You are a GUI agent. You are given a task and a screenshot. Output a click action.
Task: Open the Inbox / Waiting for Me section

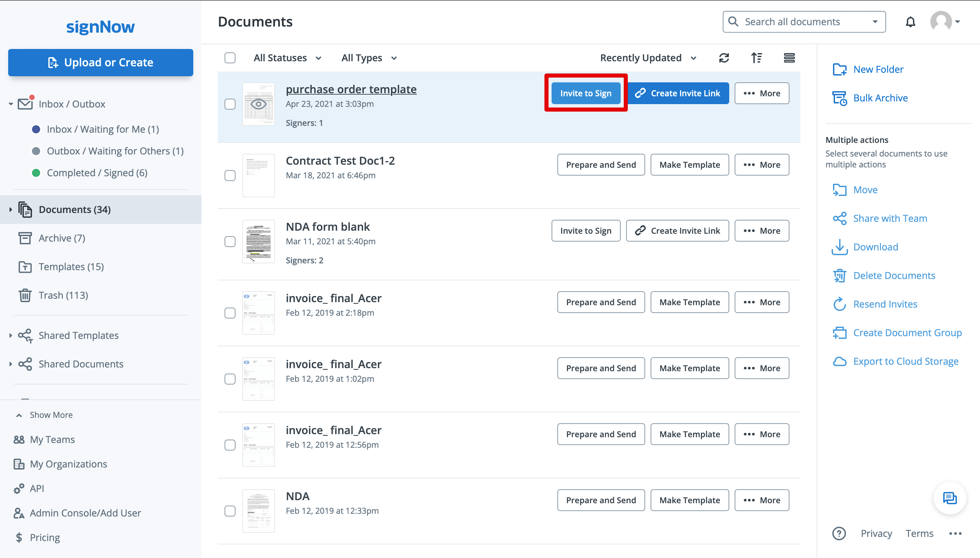point(104,128)
